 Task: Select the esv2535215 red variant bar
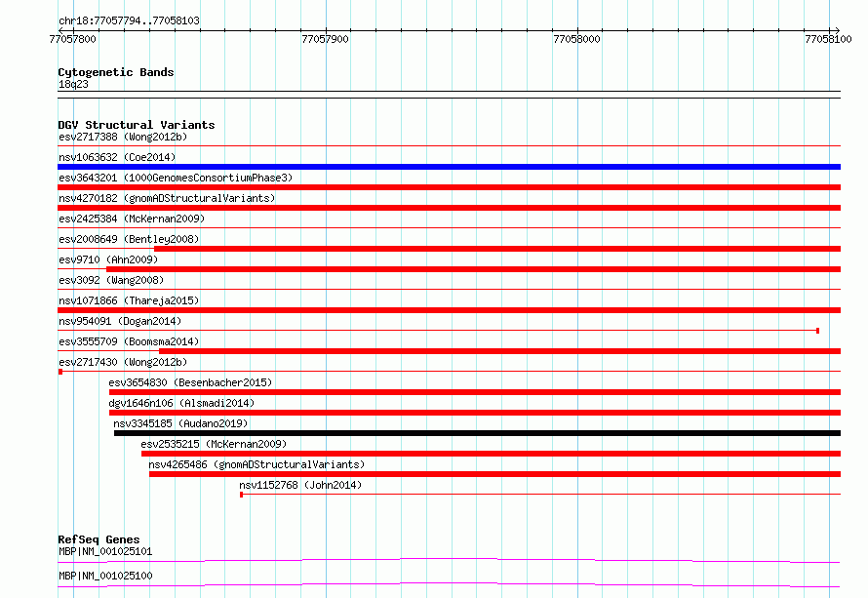click(x=491, y=454)
